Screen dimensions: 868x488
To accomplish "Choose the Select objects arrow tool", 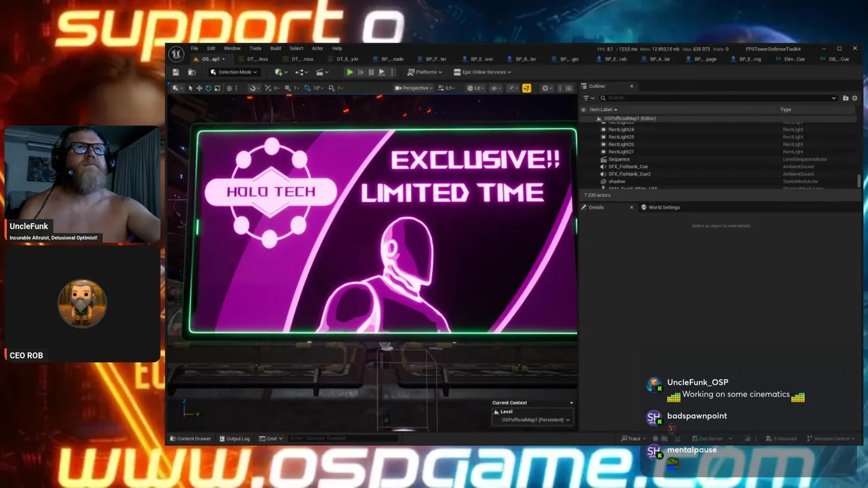I will tap(190, 88).
